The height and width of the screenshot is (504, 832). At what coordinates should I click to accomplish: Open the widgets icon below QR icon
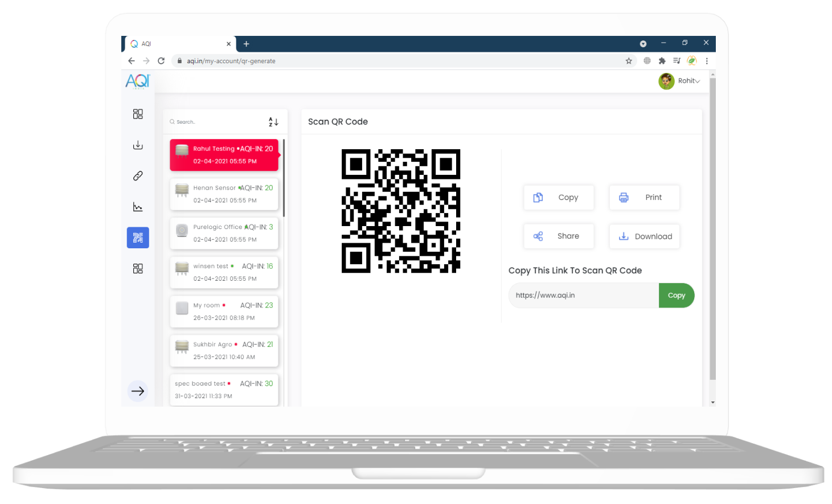pyautogui.click(x=138, y=268)
